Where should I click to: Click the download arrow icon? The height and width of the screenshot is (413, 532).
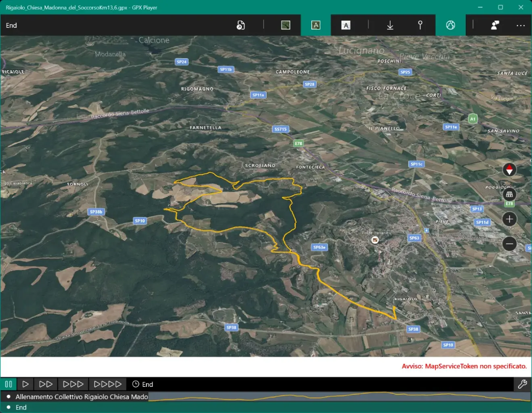(x=390, y=25)
